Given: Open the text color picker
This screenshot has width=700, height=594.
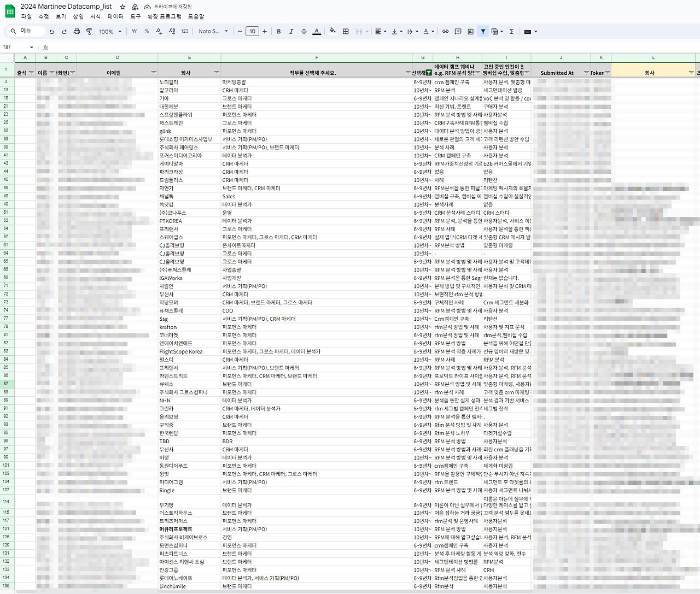Looking at the screenshot, I should [317, 32].
